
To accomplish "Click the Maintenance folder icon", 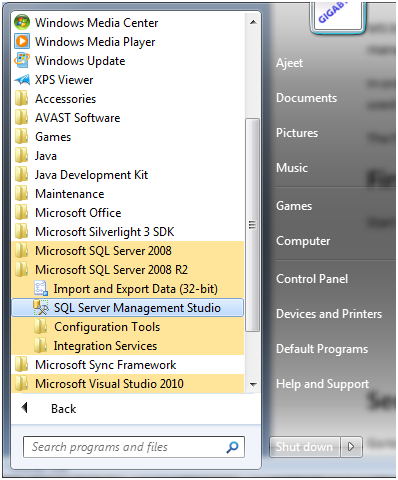I will point(22,194).
